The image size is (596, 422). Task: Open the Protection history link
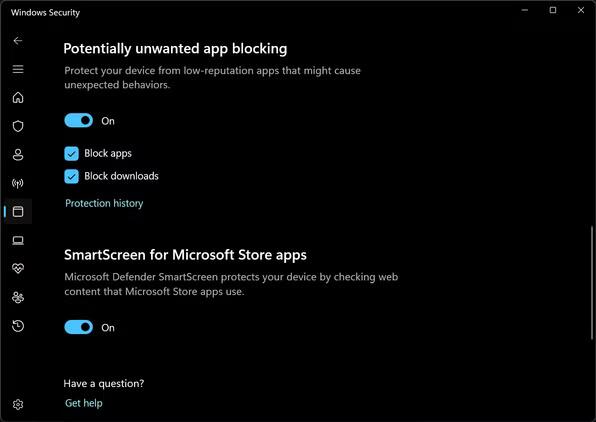(x=104, y=203)
